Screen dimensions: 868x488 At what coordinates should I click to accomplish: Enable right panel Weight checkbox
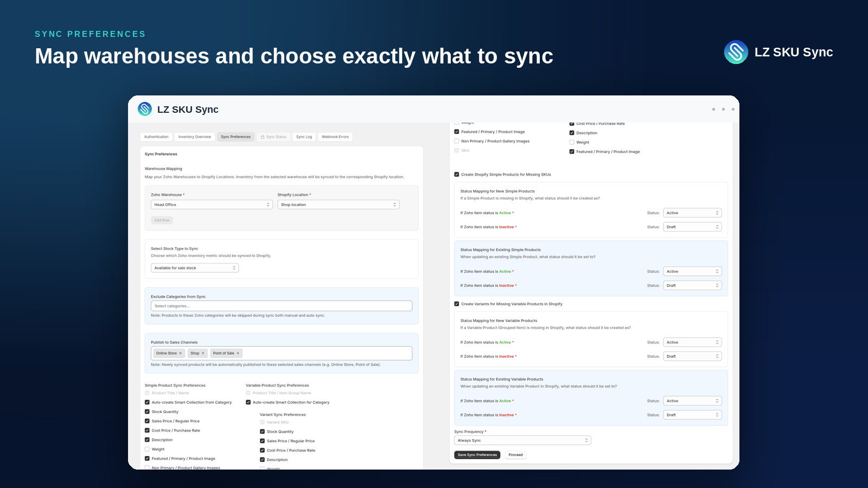click(x=572, y=142)
